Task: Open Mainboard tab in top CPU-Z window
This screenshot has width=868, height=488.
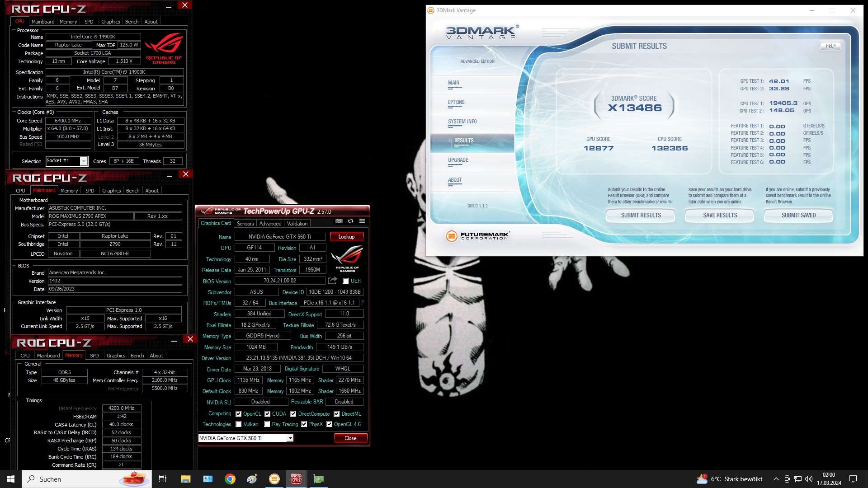Action: click(x=43, y=22)
